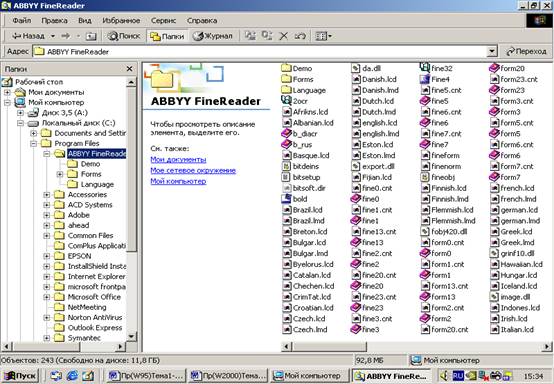The image size is (554, 384).
Task: Click the Переход go button
Action: click(x=526, y=52)
